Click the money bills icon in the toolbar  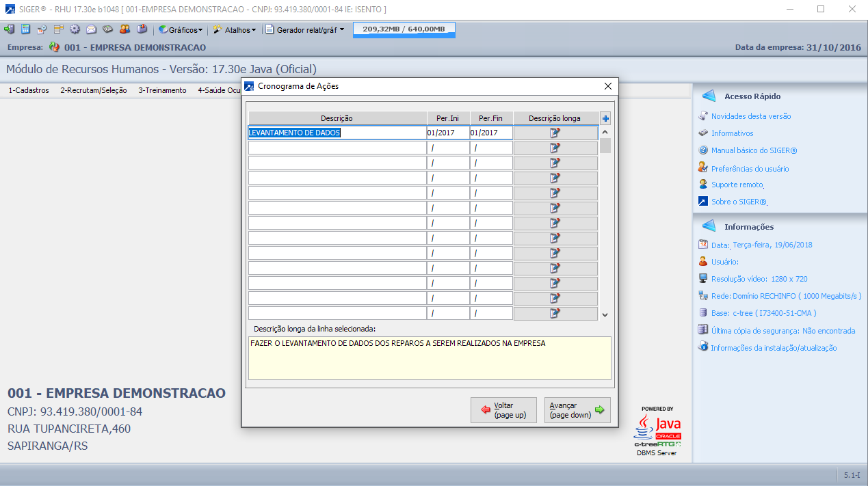point(107,29)
